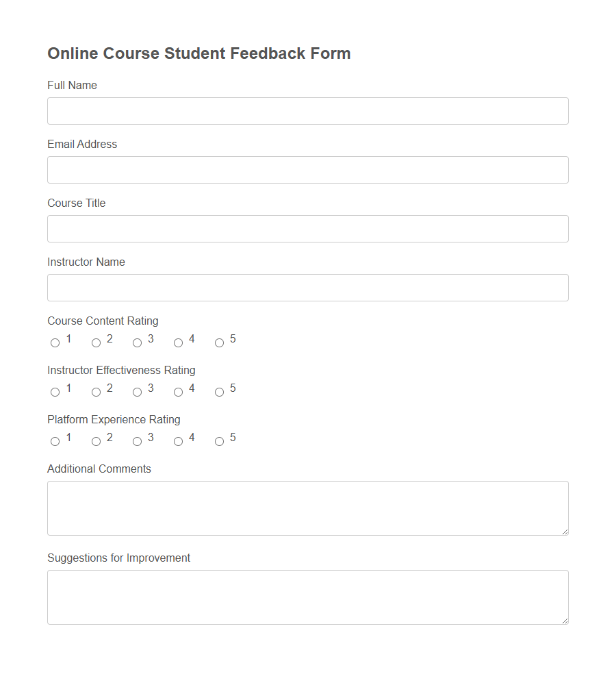Select rating 4 for Instructor Effectiveness

click(x=178, y=392)
